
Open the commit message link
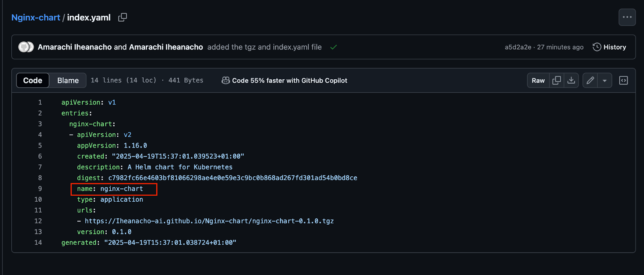coord(264,47)
